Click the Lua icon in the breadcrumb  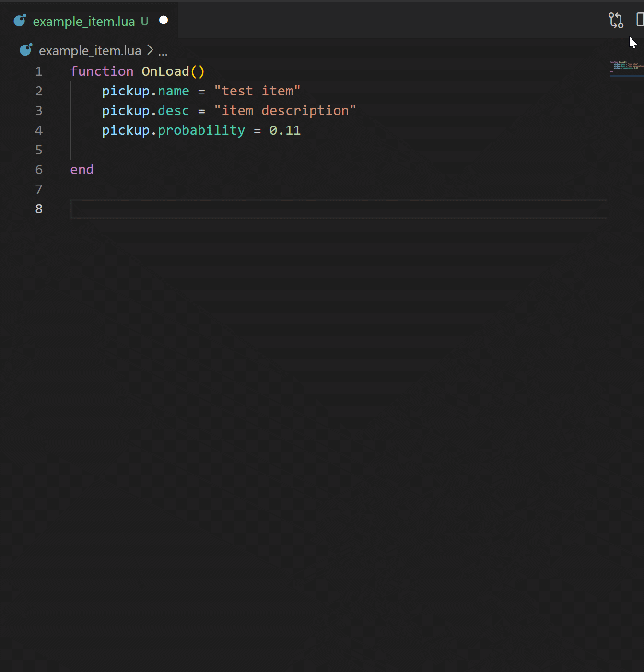pyautogui.click(x=26, y=50)
